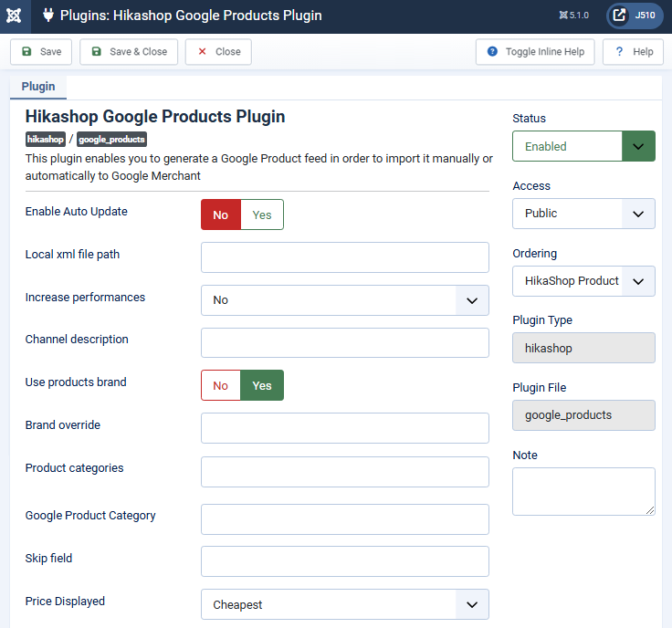Viewport: 672px width, 628px height.
Task: Click the red X Close icon
Action: 203,51
